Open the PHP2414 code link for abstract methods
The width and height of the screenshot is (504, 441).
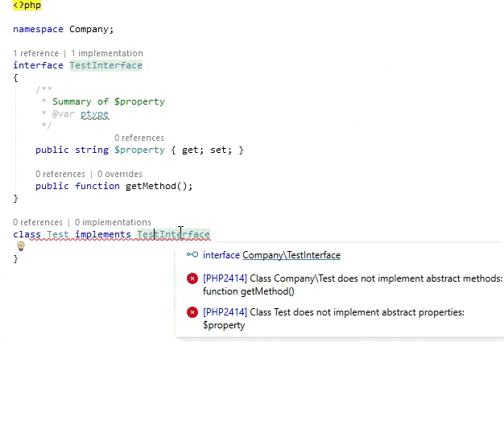click(x=225, y=278)
